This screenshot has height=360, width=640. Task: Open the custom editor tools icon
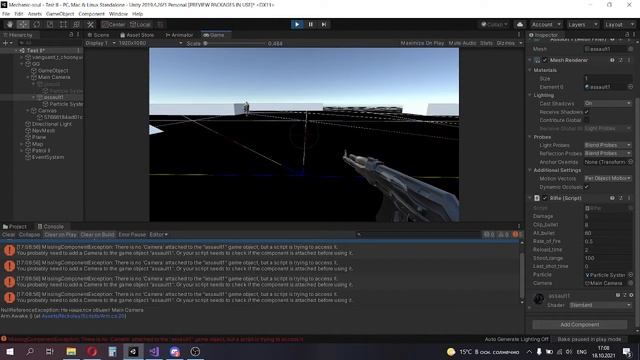[x=91, y=24]
